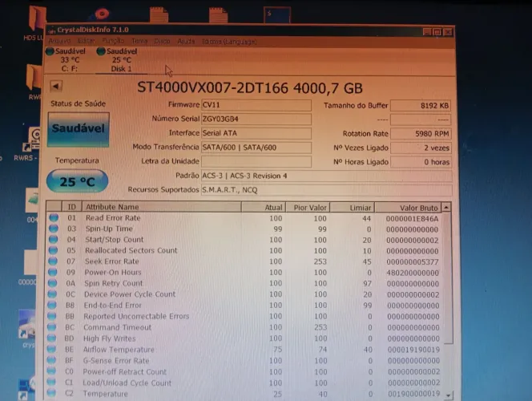Select the Nº Horas Ligado value
Screen dimensions: 532x401
point(421,162)
